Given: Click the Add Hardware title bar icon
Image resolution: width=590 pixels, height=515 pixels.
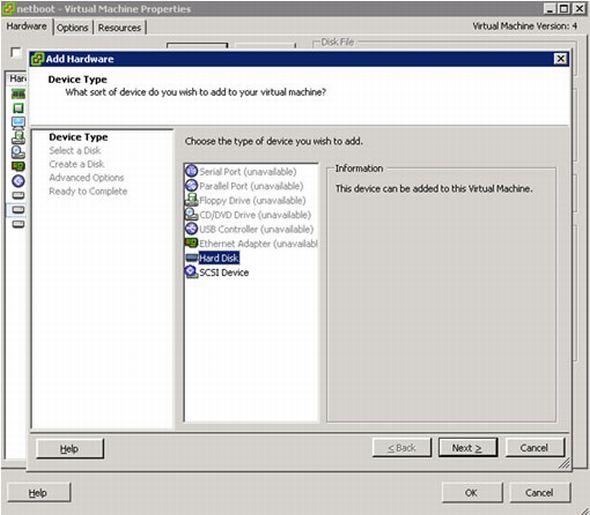Looking at the screenshot, I should 37,59.
